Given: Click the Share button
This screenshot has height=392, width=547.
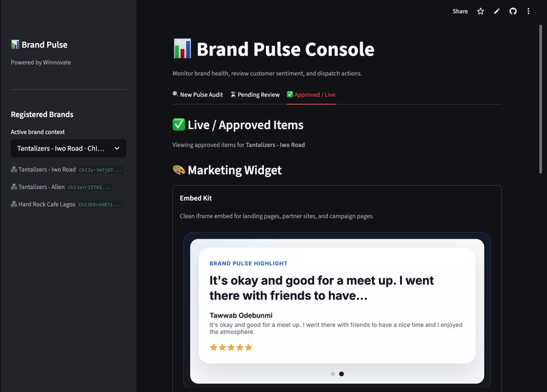Looking at the screenshot, I should (x=460, y=11).
